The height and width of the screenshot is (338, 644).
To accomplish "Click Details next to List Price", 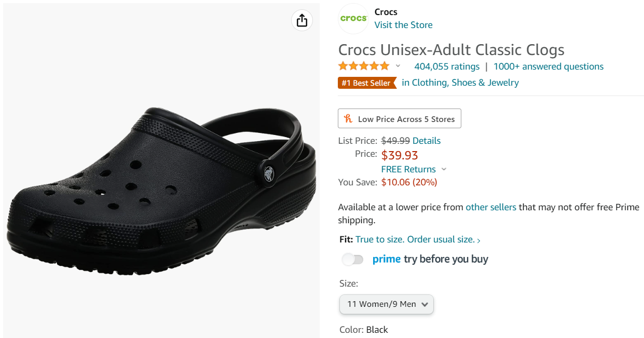I will (426, 141).
